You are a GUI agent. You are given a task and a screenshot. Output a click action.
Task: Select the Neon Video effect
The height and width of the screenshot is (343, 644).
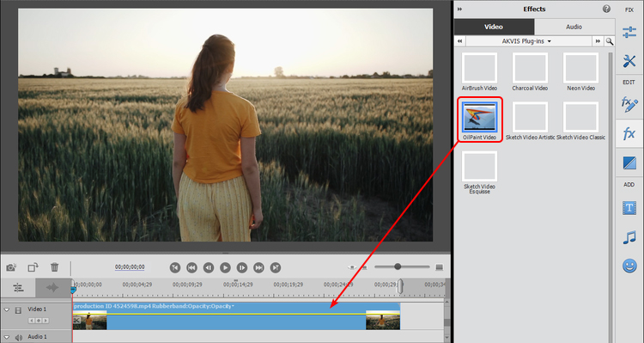pos(580,71)
